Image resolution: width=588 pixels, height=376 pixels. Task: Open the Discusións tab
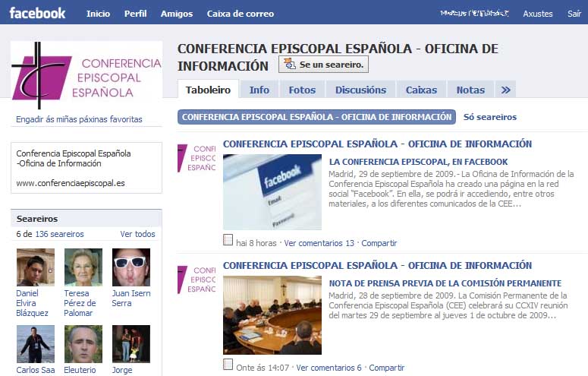point(360,90)
